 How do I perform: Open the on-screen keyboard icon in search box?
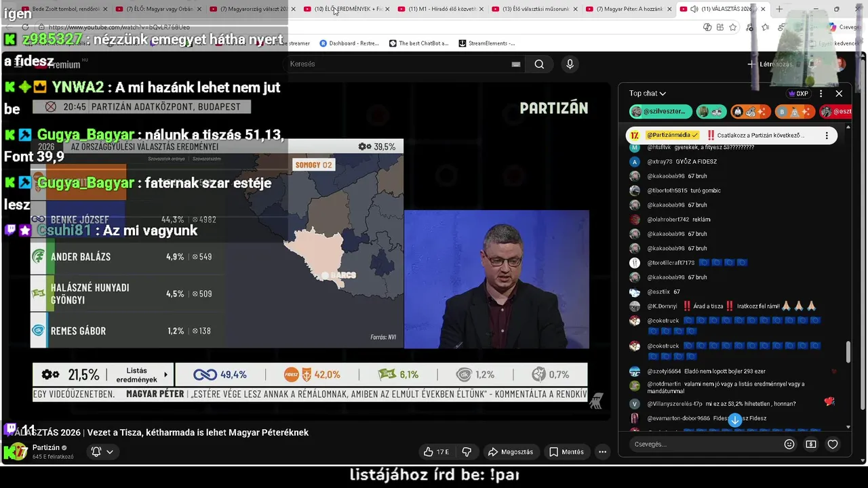point(516,64)
